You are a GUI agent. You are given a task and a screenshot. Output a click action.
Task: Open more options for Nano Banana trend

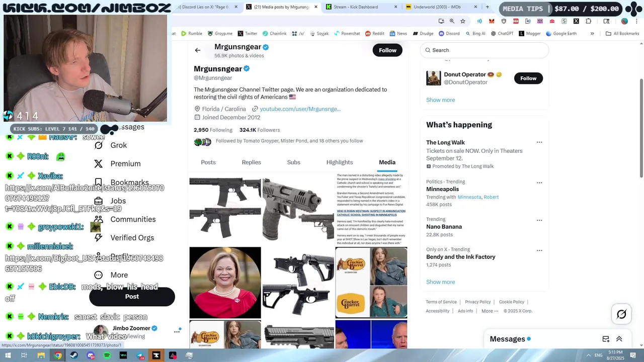pyautogui.click(x=539, y=220)
